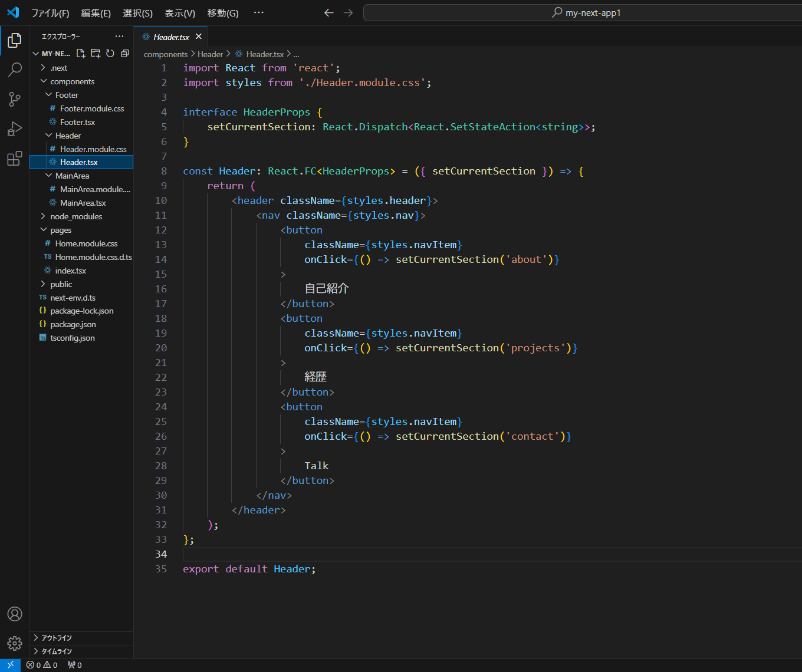The width and height of the screenshot is (802, 672).
Task: Refresh the explorer file tree
Action: pos(110,54)
